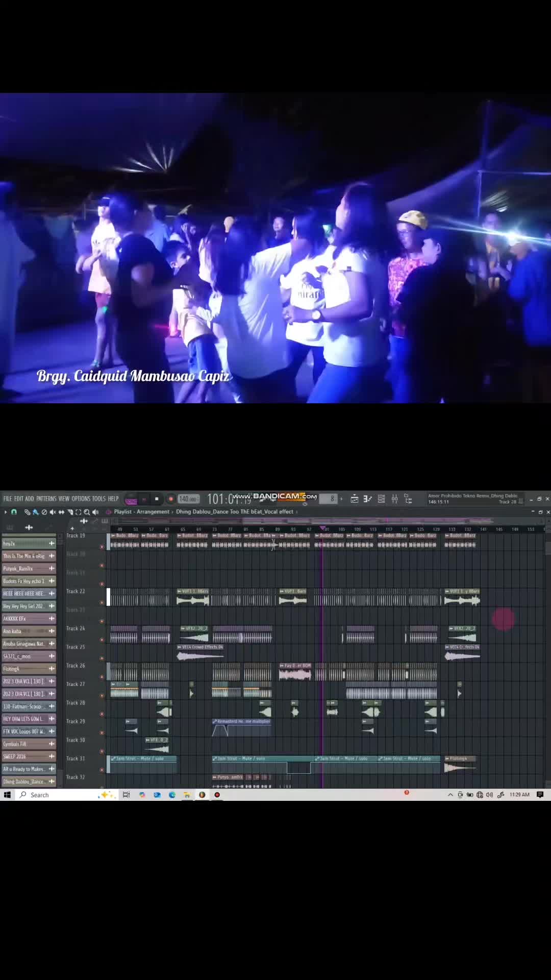Open playlist options arrow menu
The height and width of the screenshot is (980, 551).
point(6,511)
